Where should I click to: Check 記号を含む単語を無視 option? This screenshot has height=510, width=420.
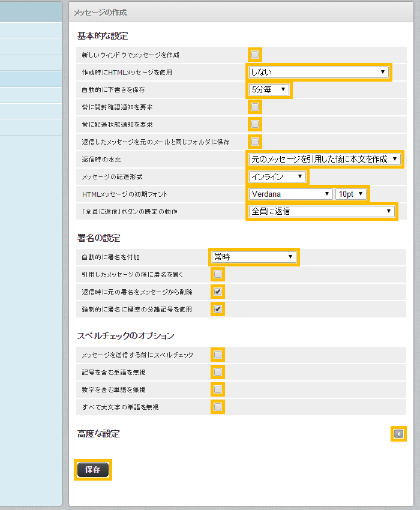point(218,372)
